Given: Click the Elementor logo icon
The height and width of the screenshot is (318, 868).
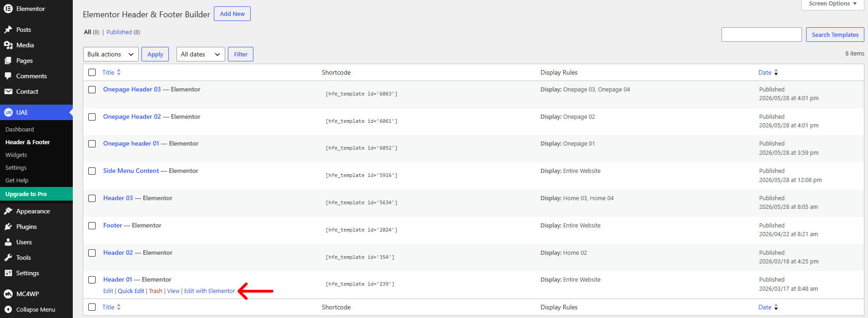Looking at the screenshot, I should tap(8, 9).
